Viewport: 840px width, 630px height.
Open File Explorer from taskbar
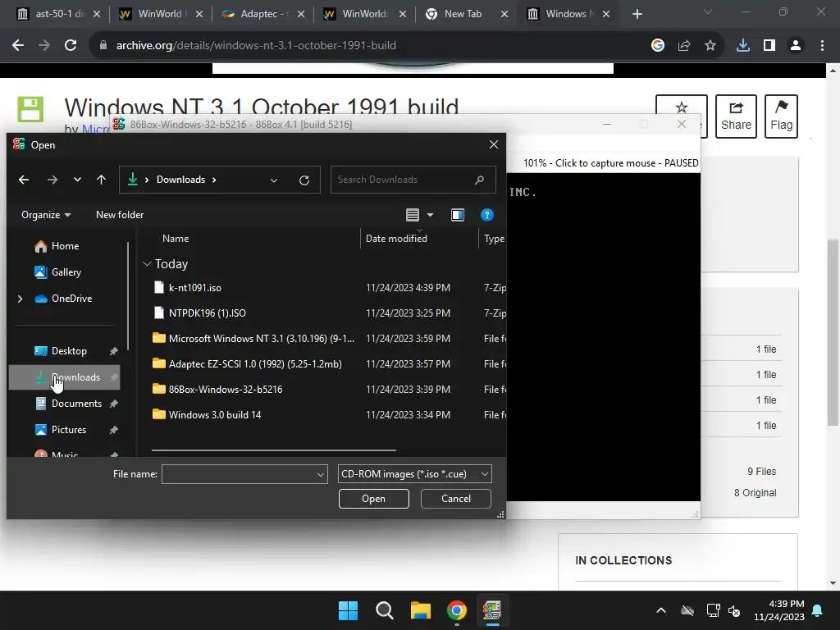tap(421, 610)
